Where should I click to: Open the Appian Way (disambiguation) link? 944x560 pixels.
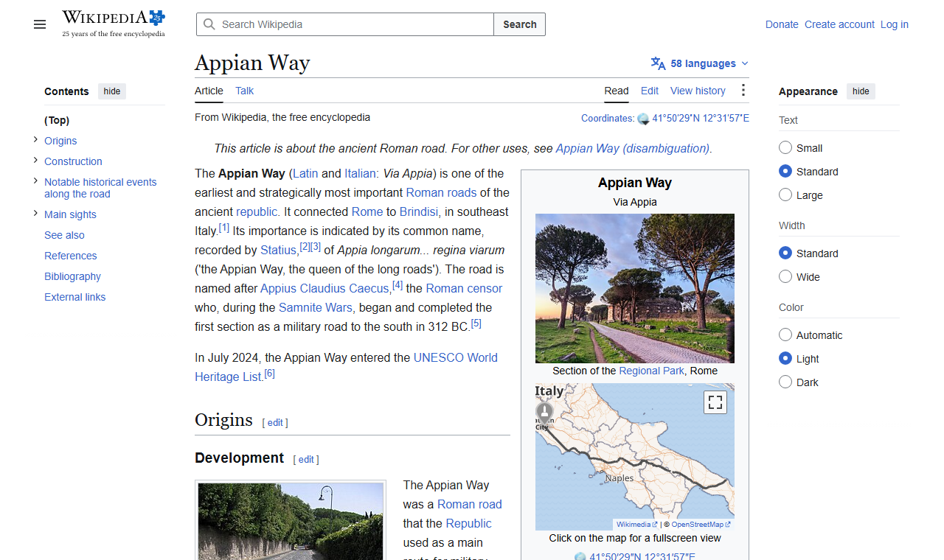pos(632,148)
